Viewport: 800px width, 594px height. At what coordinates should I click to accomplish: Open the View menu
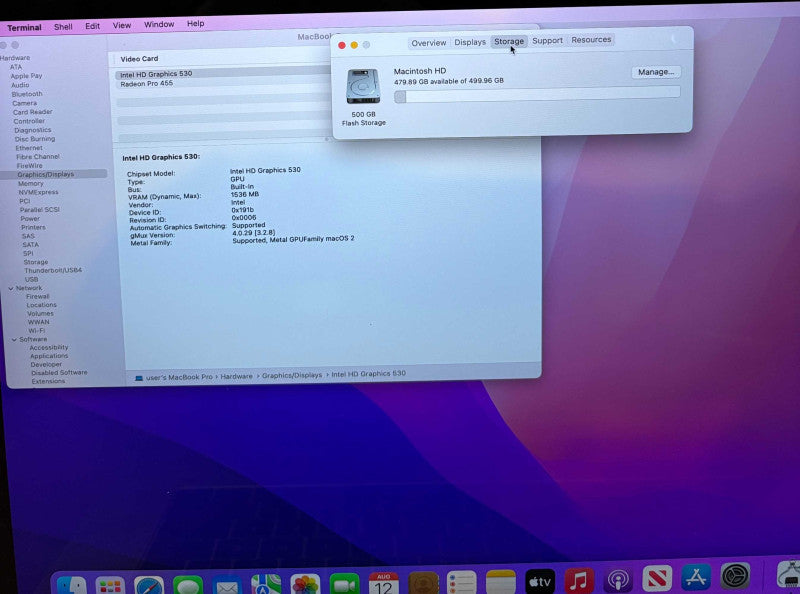(x=122, y=25)
